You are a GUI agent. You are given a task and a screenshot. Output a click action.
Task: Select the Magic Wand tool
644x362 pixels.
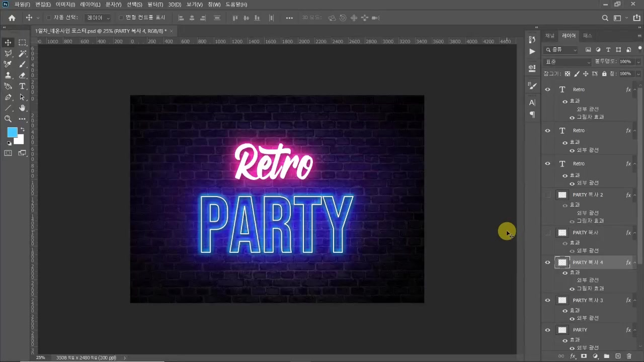coord(22,53)
